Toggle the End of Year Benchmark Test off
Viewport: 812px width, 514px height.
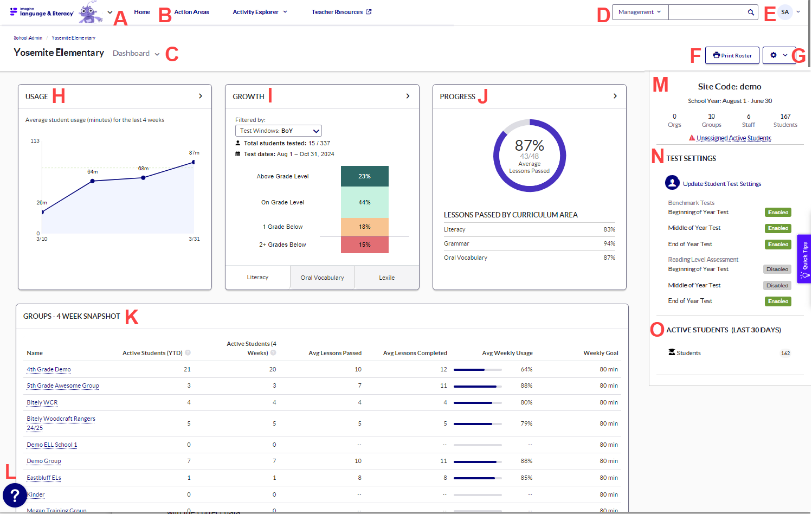coord(777,244)
